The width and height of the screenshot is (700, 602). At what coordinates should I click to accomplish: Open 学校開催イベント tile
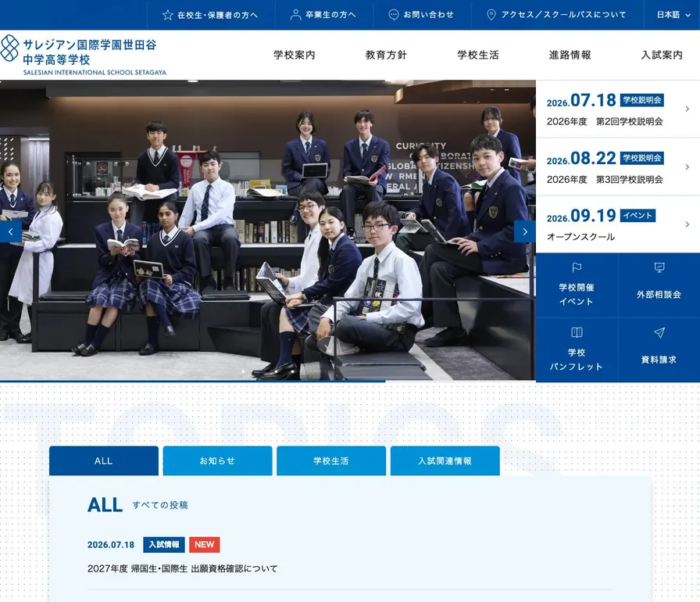pyautogui.click(x=577, y=285)
